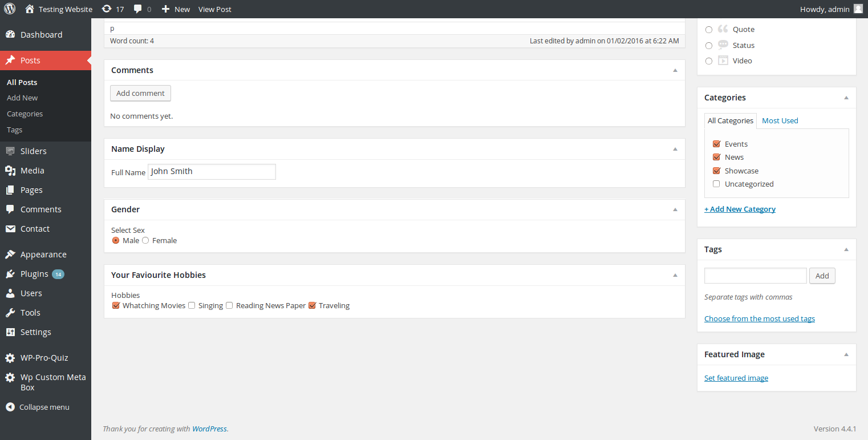Viewport: 868px width, 440px height.
Task: Click the Comments sidebar bubble icon
Action: pos(10,209)
